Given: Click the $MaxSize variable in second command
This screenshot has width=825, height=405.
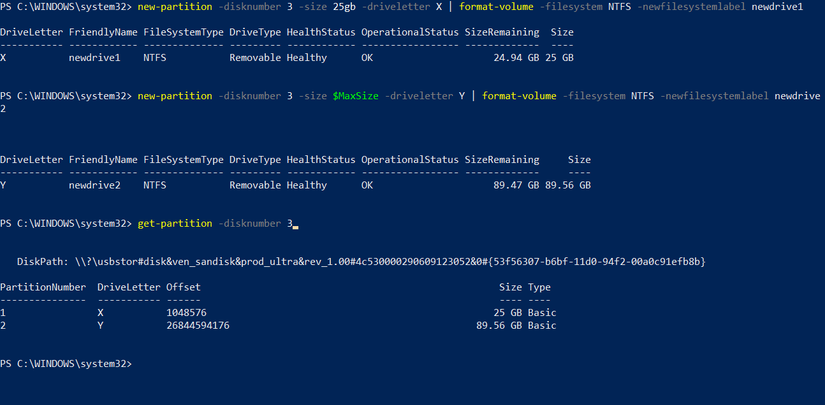Looking at the screenshot, I should tap(355, 96).
